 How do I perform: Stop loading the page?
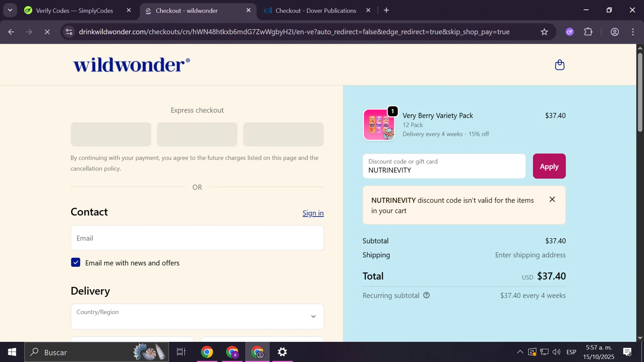click(47, 32)
